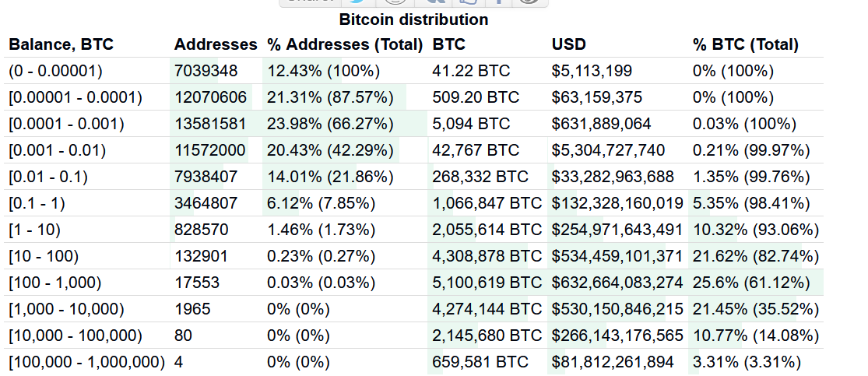Click the $534,459,101,371 USD value
Screen dimensions: 868x376
click(617, 256)
